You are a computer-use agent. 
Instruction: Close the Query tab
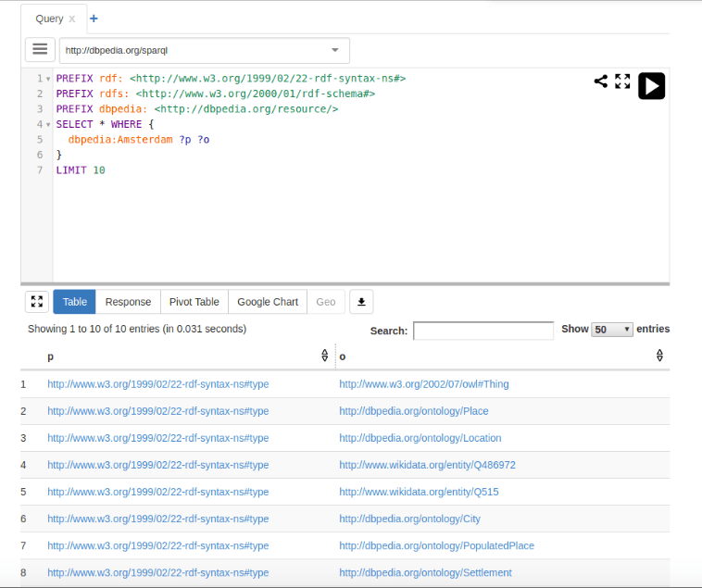pyautogui.click(x=72, y=19)
